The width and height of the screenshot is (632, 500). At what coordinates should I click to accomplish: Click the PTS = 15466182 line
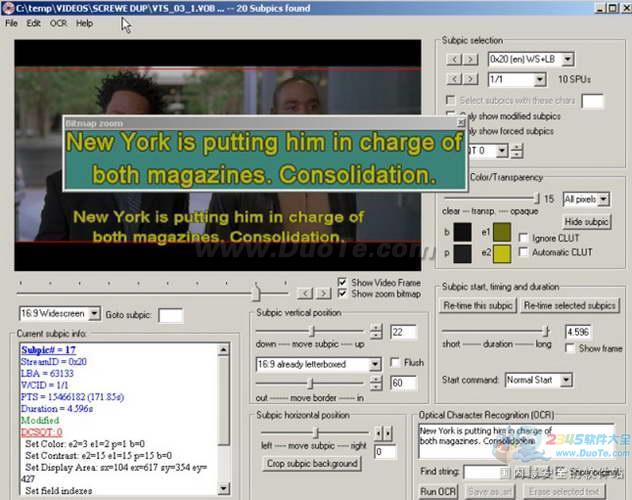point(73,397)
